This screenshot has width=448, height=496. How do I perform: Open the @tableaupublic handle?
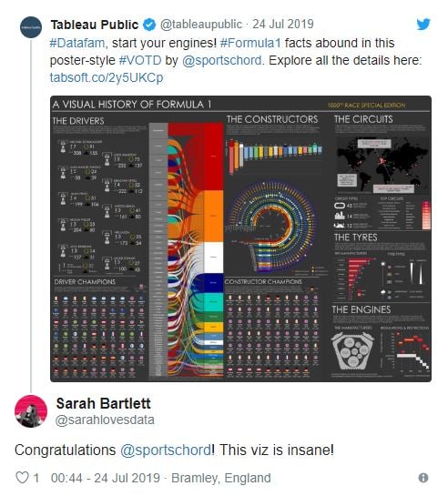pos(201,25)
